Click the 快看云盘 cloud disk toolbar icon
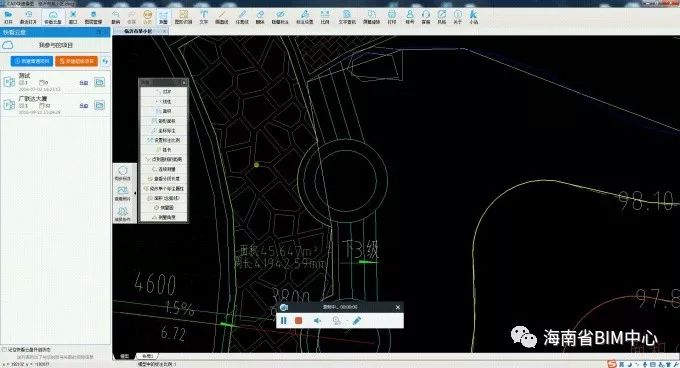Viewport: 680px width, 368px height. 53,17
